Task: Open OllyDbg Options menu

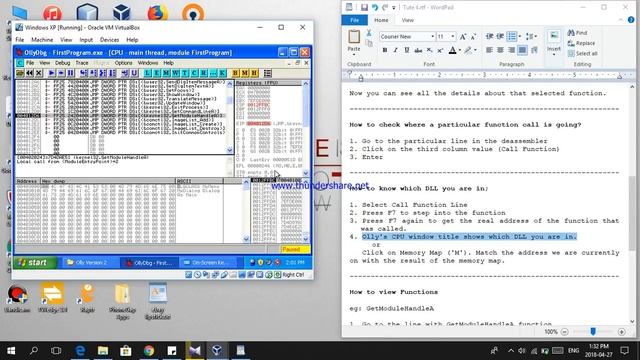Action: (x=123, y=63)
